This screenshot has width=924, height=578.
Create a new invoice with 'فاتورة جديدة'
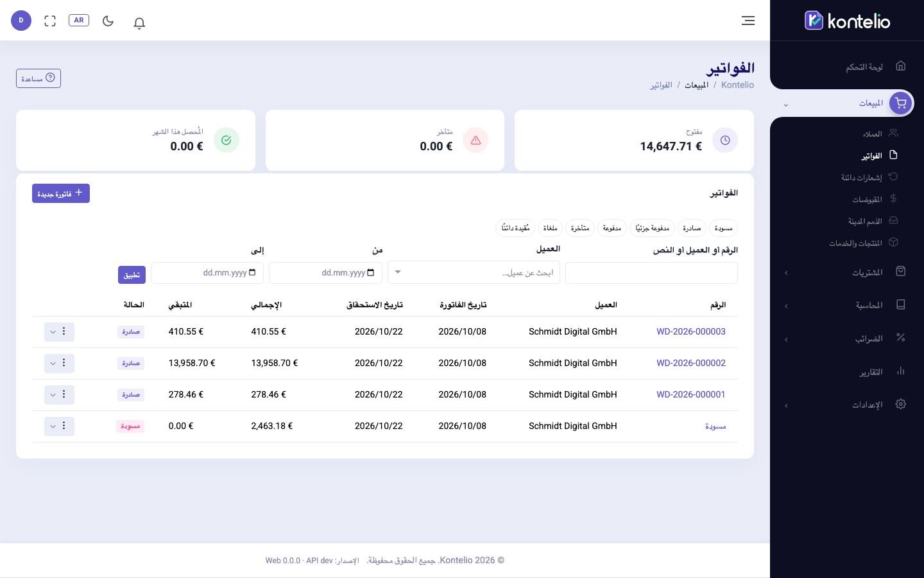61,193
